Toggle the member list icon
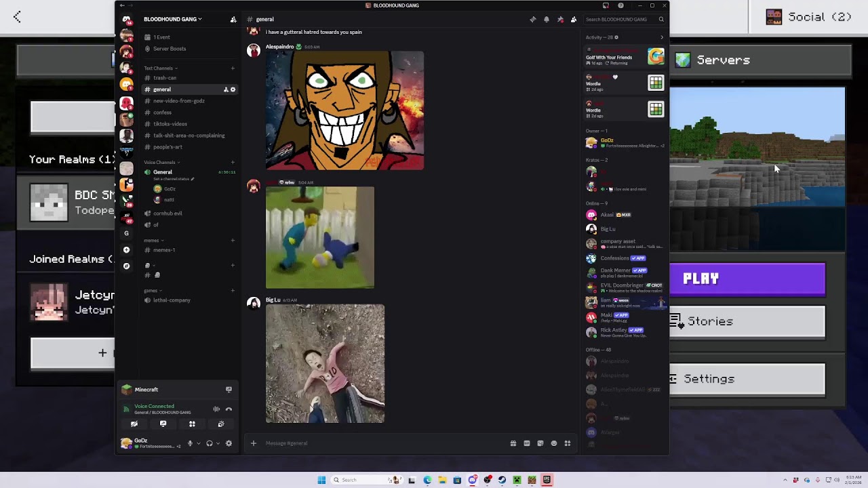 coord(574,20)
